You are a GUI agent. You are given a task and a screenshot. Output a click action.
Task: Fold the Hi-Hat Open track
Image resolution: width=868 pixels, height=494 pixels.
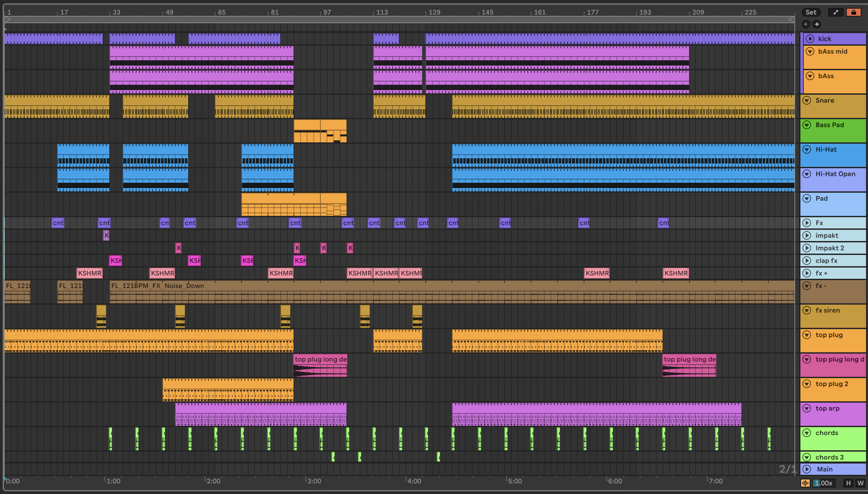click(807, 174)
